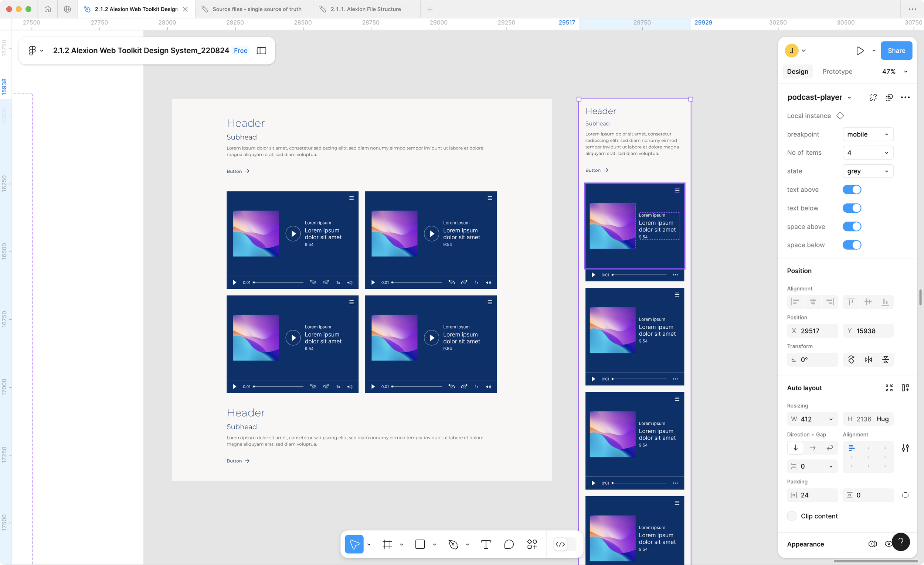Open 2.1.1. Alexion File Structure tab

366,9
